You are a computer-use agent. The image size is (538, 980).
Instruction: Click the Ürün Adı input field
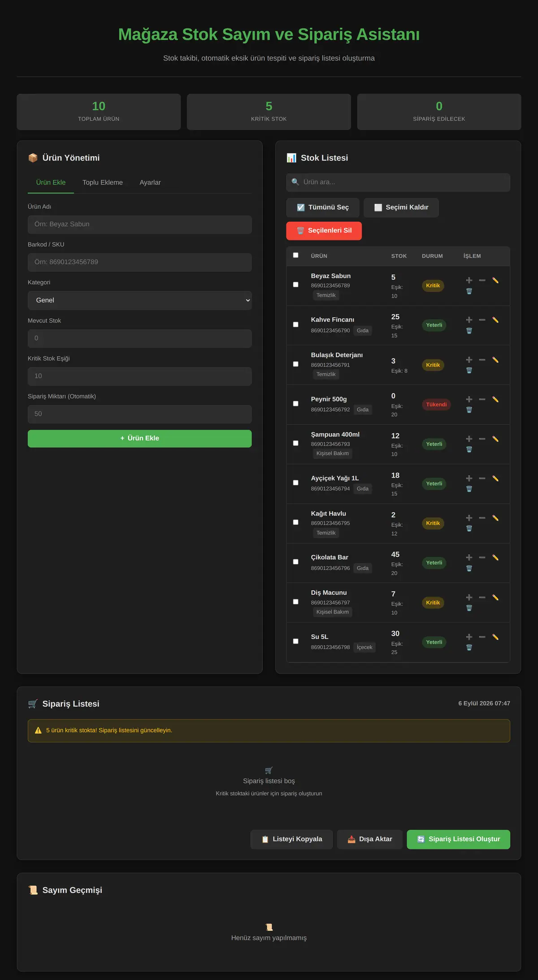(x=139, y=224)
